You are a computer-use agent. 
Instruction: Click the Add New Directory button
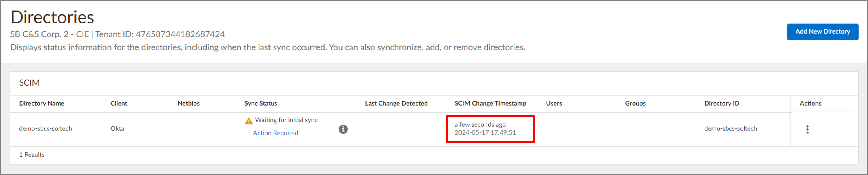coord(822,32)
